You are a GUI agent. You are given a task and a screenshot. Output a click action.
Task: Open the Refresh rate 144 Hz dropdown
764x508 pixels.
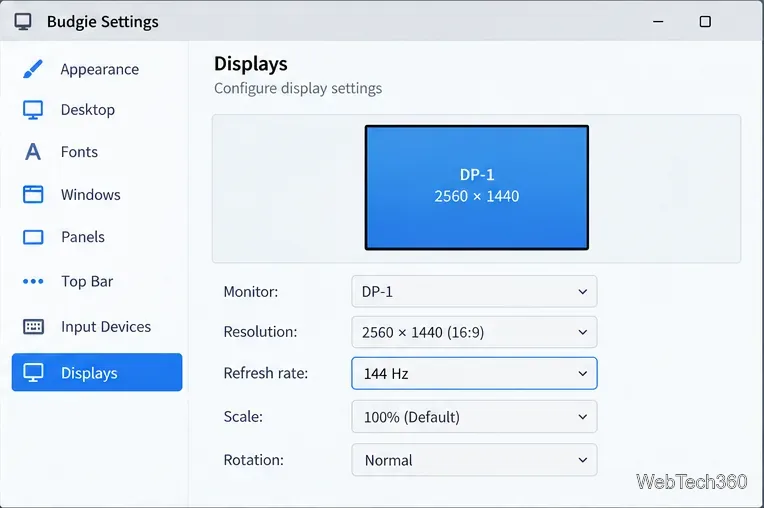click(x=474, y=373)
